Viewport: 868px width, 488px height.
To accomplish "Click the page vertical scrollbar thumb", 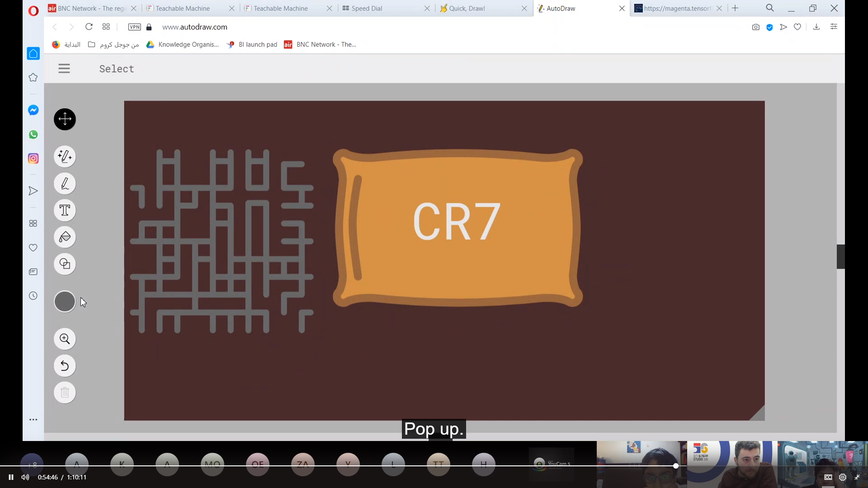I will pyautogui.click(x=841, y=257).
